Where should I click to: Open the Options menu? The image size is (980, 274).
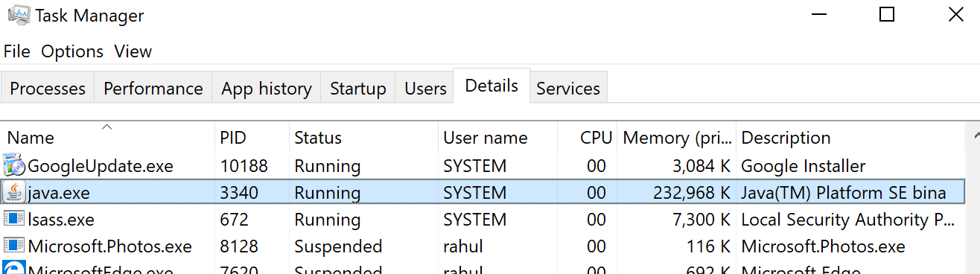[x=72, y=51]
